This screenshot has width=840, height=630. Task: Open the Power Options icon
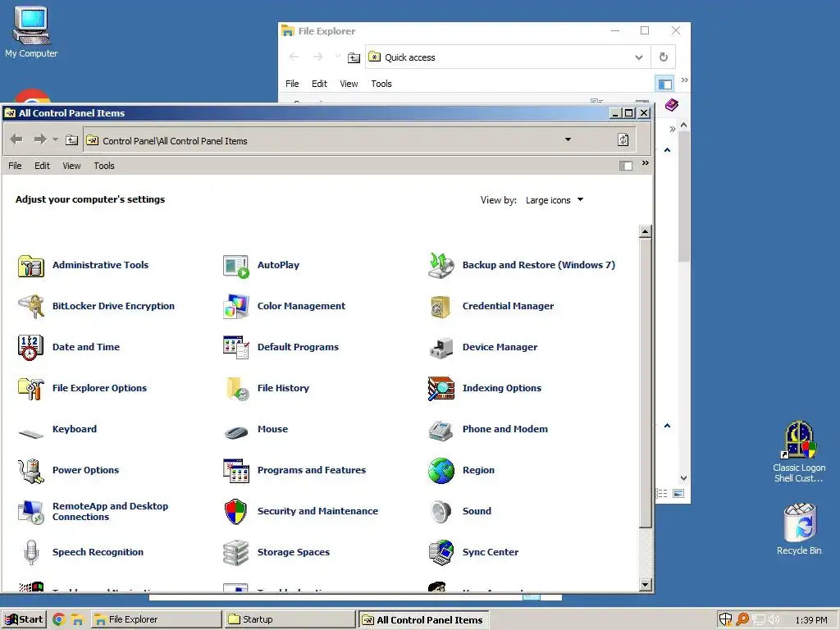(x=30, y=471)
